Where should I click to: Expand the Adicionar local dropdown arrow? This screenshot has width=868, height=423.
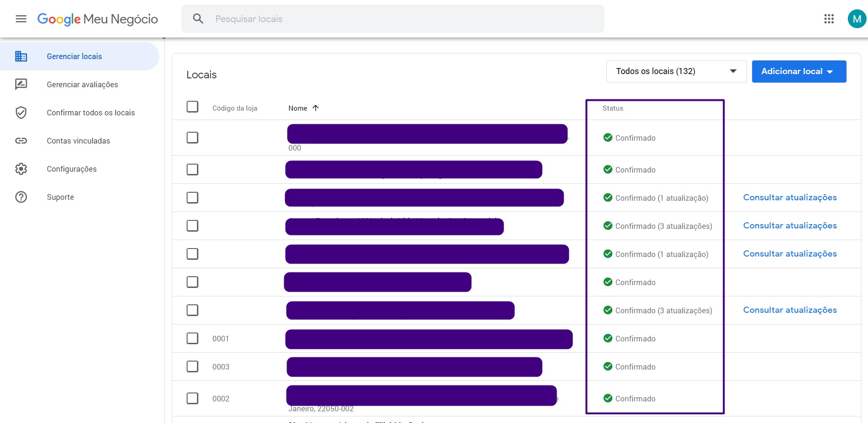831,71
